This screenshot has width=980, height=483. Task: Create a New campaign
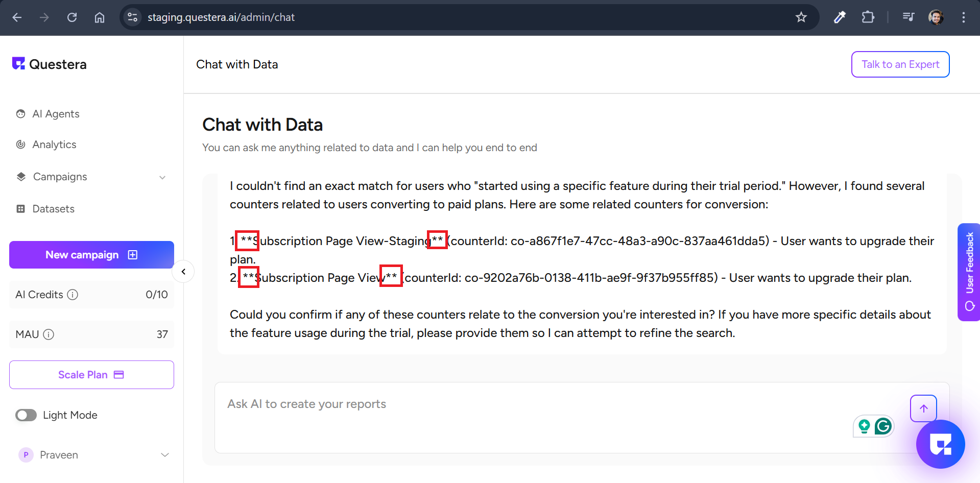pos(91,255)
